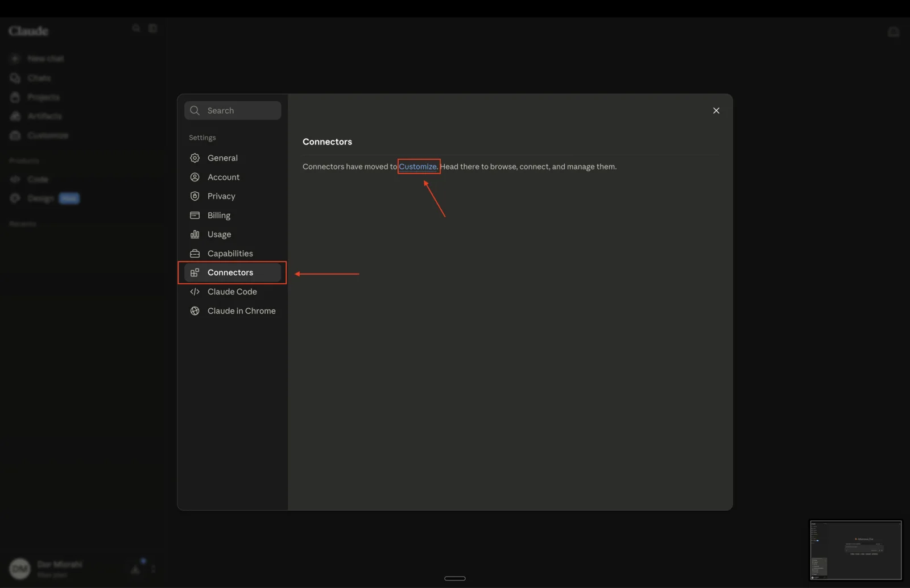Follow the Customize link

(x=417, y=167)
